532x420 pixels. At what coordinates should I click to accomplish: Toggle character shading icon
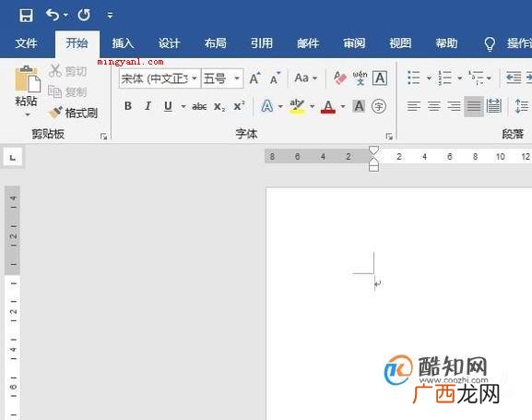[x=359, y=106]
